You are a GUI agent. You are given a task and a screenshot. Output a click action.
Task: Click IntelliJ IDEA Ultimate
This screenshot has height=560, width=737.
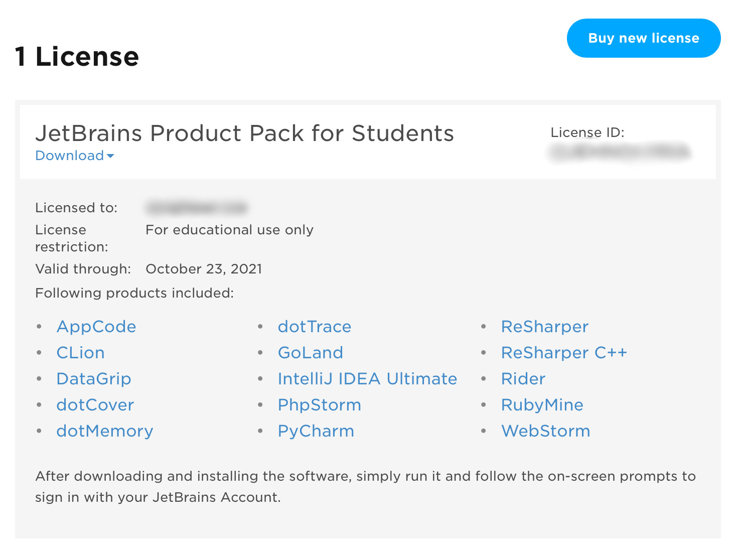coord(367,378)
